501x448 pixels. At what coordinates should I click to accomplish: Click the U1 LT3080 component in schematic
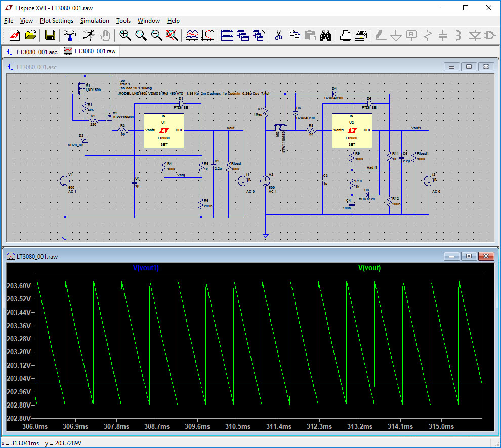(164, 130)
